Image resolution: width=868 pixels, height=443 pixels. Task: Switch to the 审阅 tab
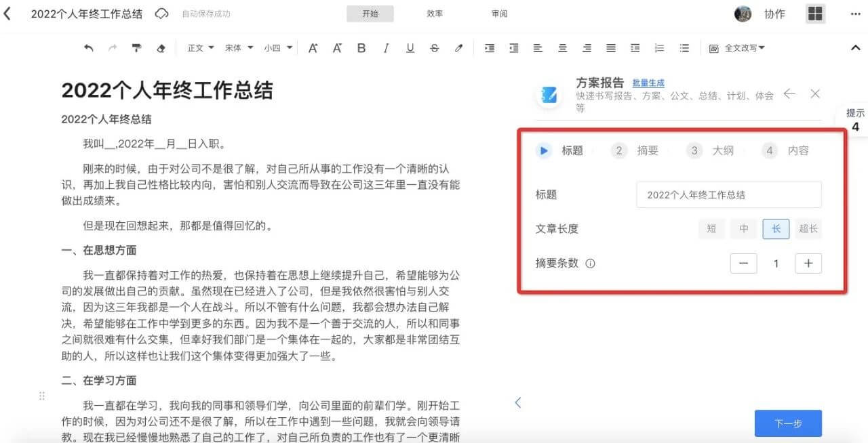(499, 14)
